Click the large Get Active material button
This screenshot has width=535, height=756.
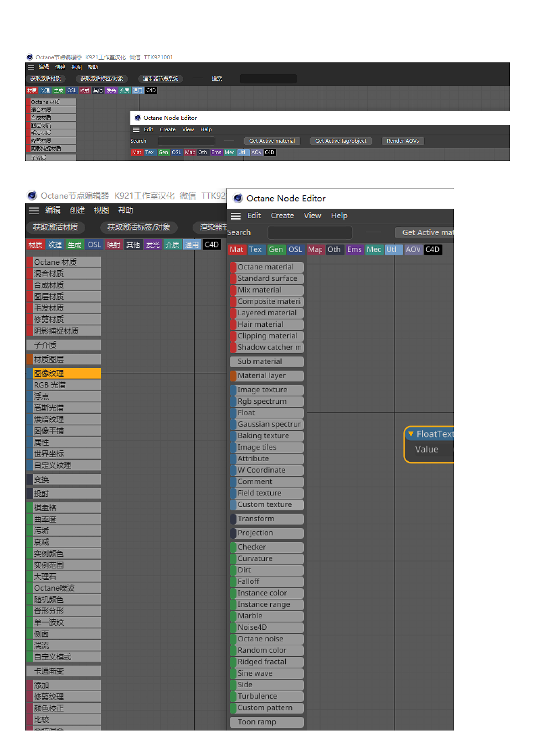pos(425,232)
